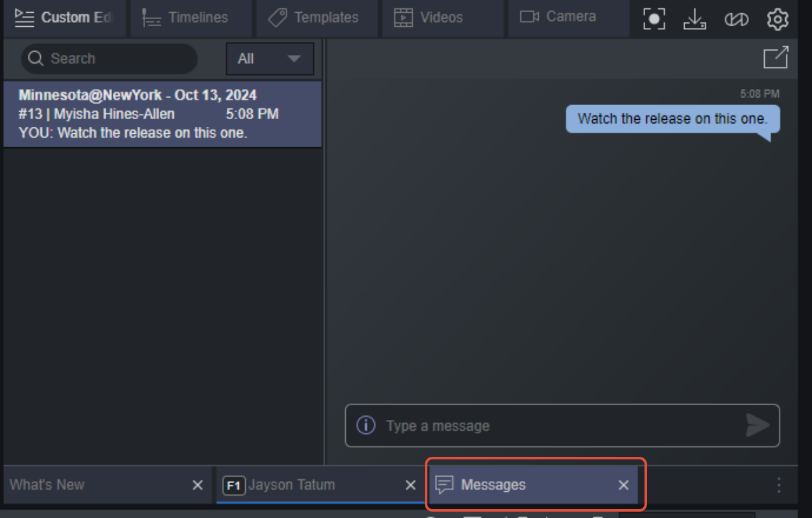Open the settings gear
Screen dimensions: 812x518
coord(778,19)
